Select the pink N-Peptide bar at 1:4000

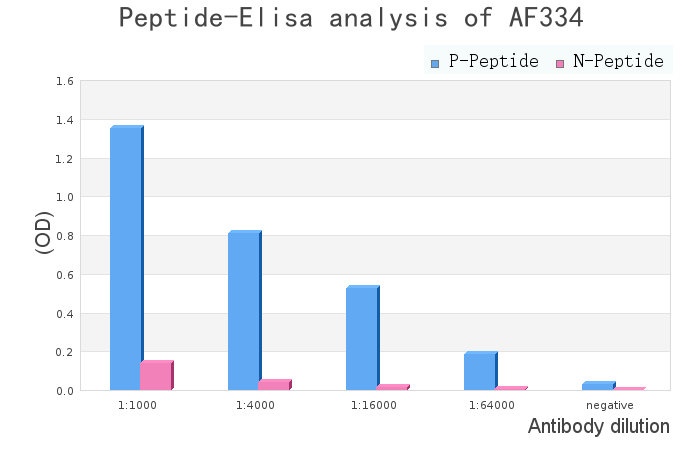click(274, 385)
